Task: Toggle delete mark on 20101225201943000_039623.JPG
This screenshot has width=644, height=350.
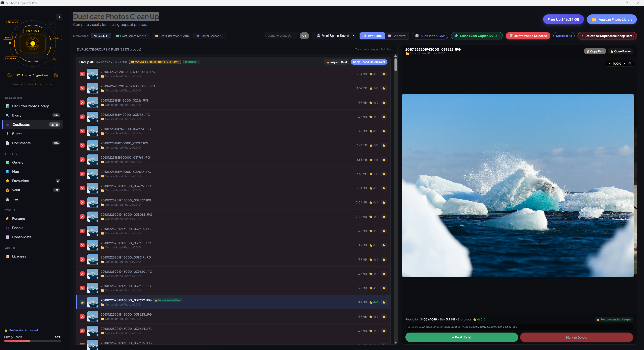Action: [x=82, y=316]
